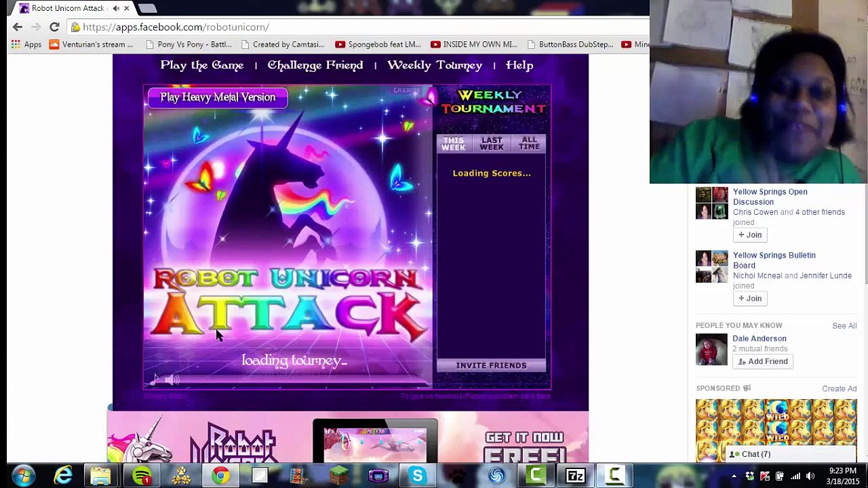Toggle the game music note icon

pos(155,380)
